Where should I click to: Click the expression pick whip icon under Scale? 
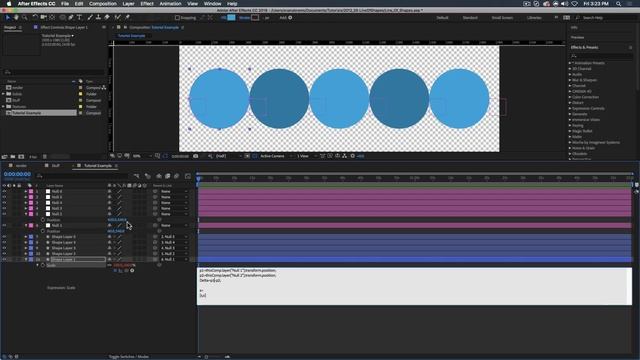point(126,270)
